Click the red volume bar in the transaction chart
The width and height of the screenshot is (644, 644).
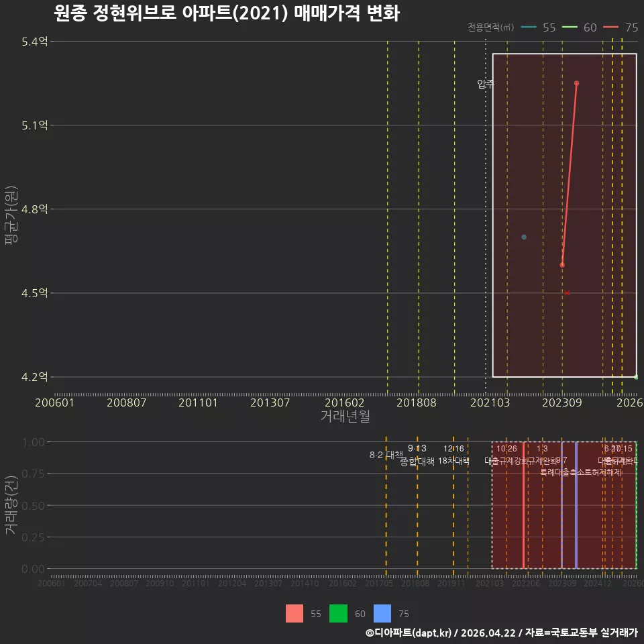[x=523, y=505]
